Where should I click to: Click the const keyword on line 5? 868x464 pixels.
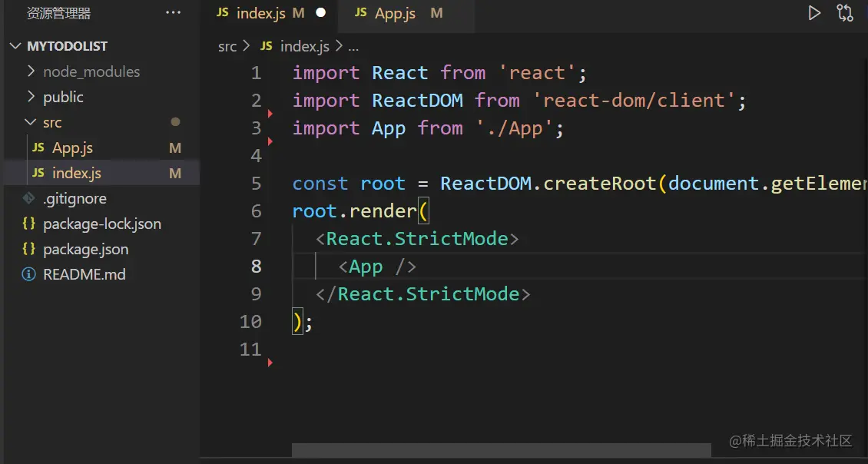(x=320, y=184)
